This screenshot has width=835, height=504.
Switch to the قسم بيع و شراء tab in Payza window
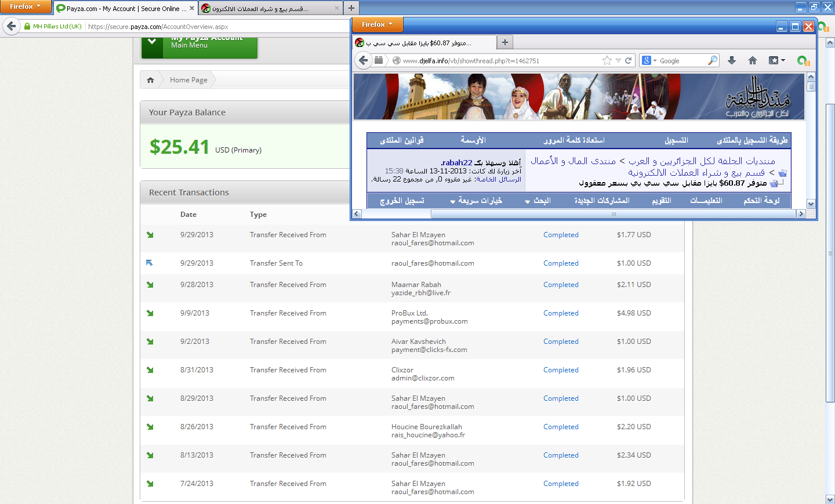271,9
